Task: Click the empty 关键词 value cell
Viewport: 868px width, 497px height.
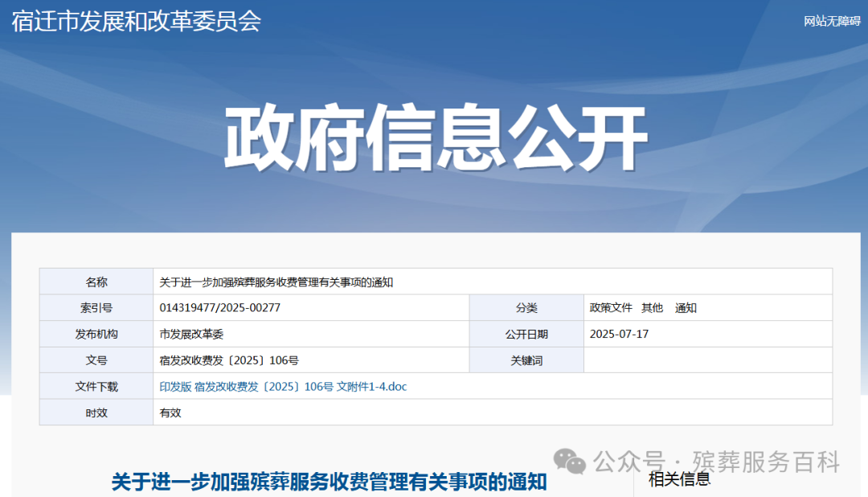Action: 707,360
